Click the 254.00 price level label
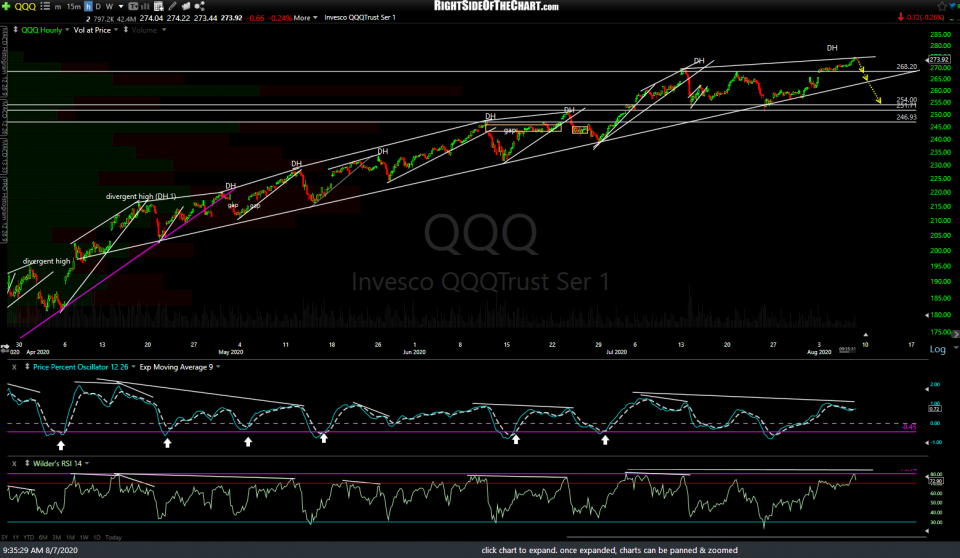The width and height of the screenshot is (960, 558). coord(907,99)
